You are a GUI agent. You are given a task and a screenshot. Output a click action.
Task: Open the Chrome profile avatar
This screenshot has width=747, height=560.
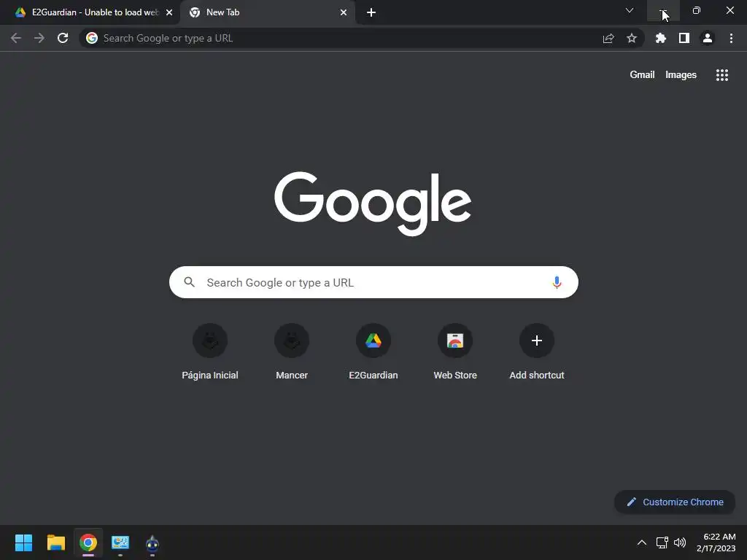click(x=708, y=38)
